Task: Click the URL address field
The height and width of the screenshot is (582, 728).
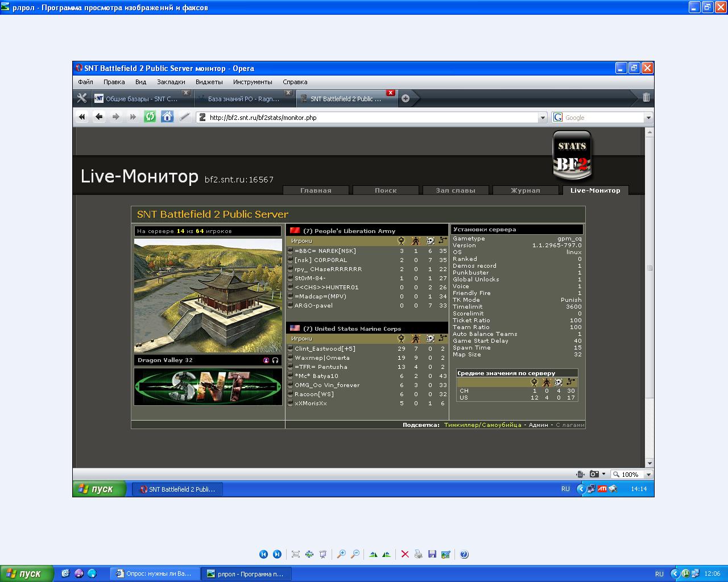Action: pyautogui.click(x=373, y=118)
